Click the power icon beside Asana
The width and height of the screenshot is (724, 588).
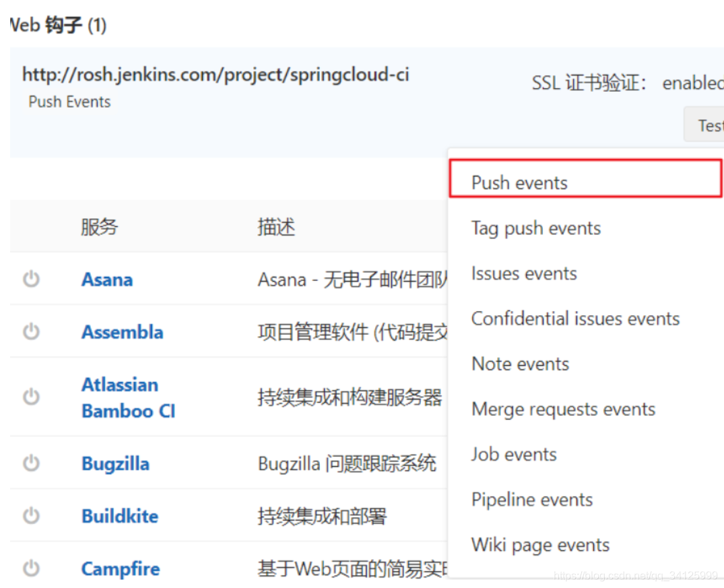click(31, 279)
